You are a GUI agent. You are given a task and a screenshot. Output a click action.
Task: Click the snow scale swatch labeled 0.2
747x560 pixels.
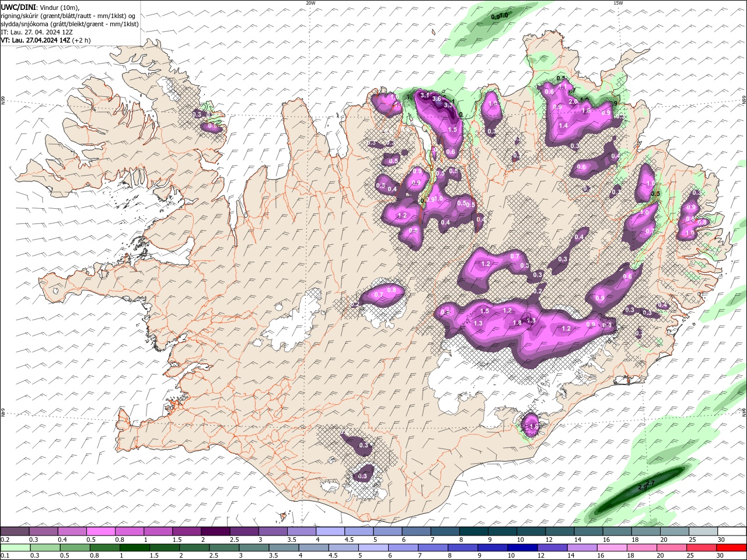click(x=15, y=531)
